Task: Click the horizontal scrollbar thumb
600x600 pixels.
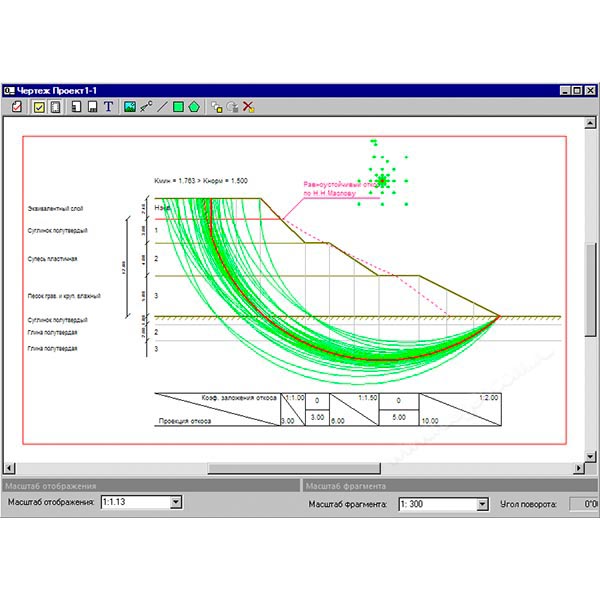Action: [252, 468]
